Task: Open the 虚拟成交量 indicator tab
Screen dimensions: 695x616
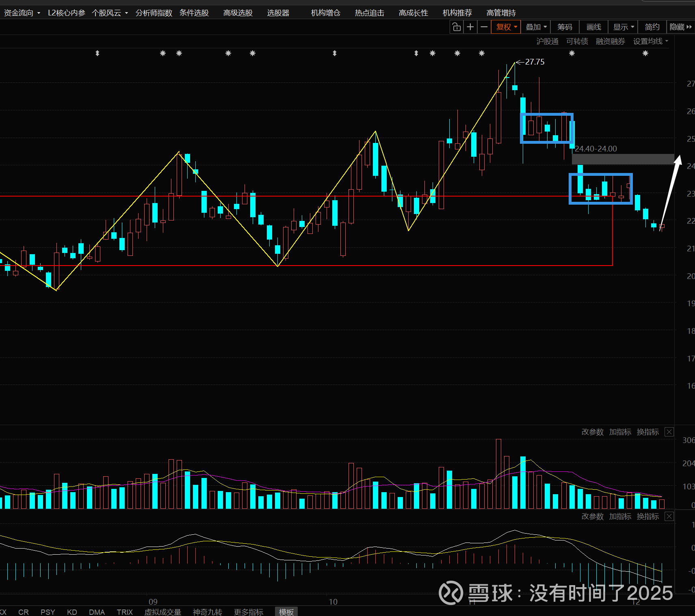Action: coord(163,612)
